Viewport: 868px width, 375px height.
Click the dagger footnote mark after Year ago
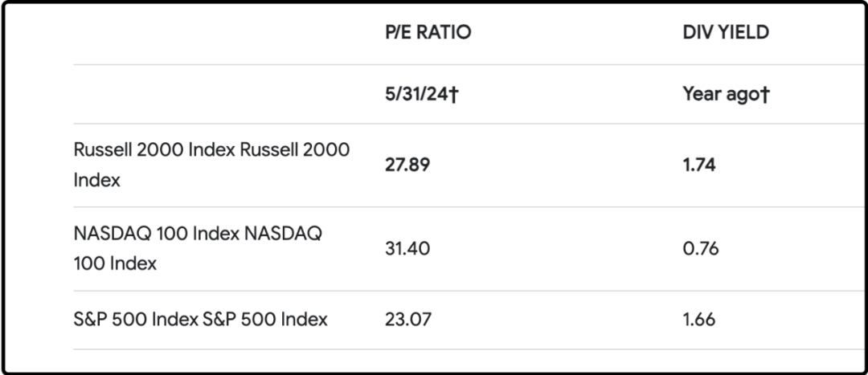click(x=765, y=95)
